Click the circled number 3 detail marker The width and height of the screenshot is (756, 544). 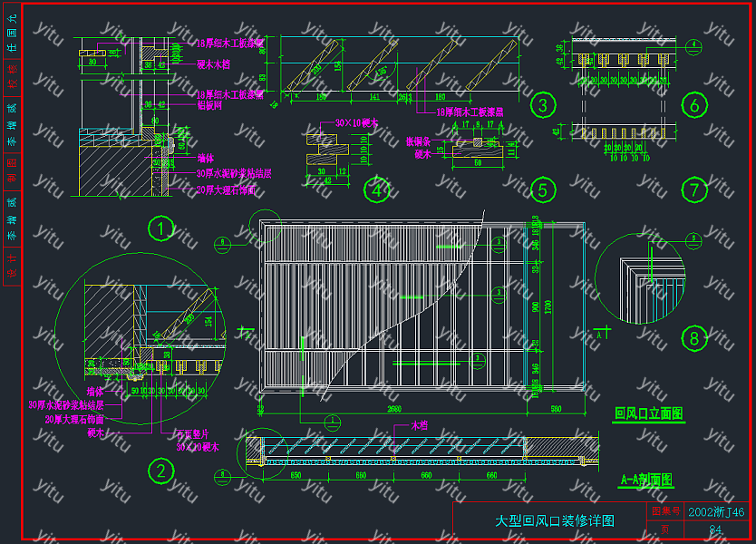click(x=542, y=105)
